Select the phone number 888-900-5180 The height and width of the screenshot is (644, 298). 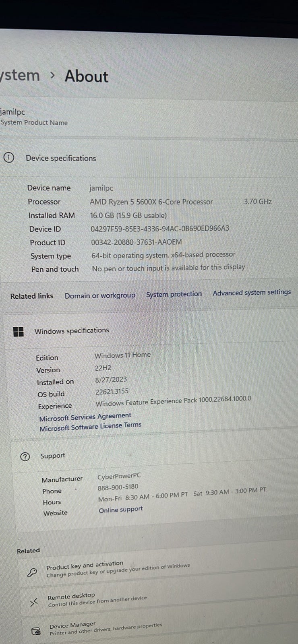click(118, 487)
